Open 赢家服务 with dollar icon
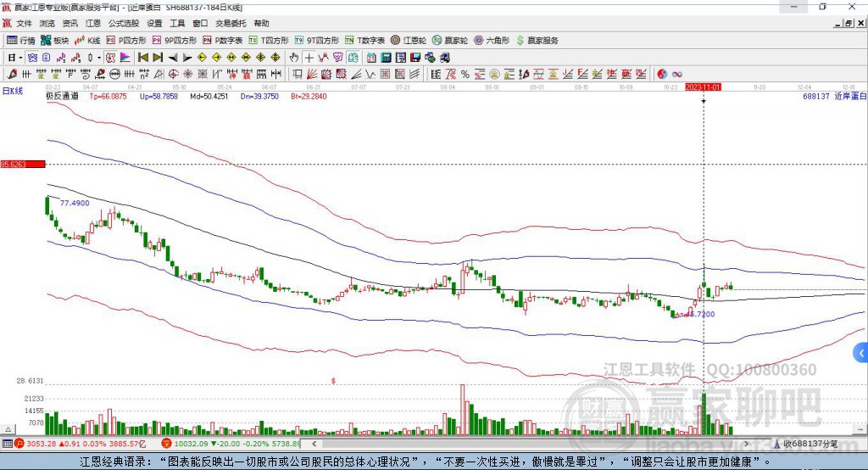Screen dimensions: 868x470 pos(537,41)
